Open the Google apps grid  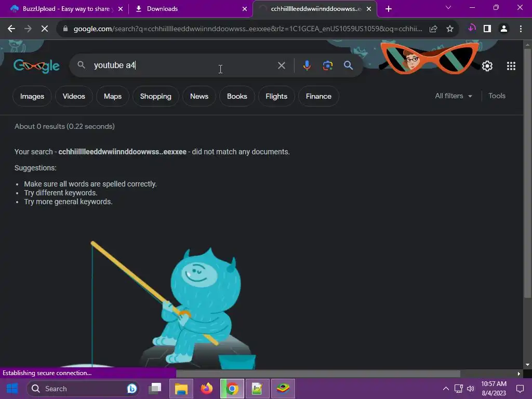(x=511, y=66)
